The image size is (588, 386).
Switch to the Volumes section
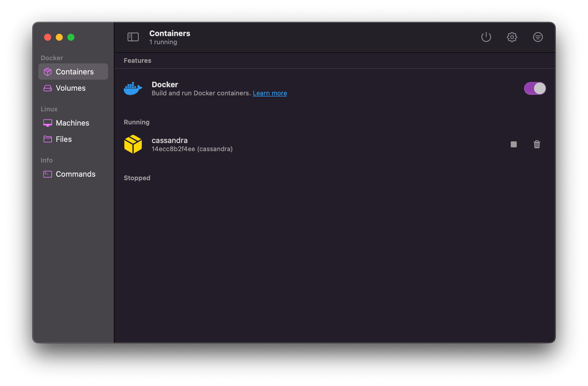(x=70, y=88)
